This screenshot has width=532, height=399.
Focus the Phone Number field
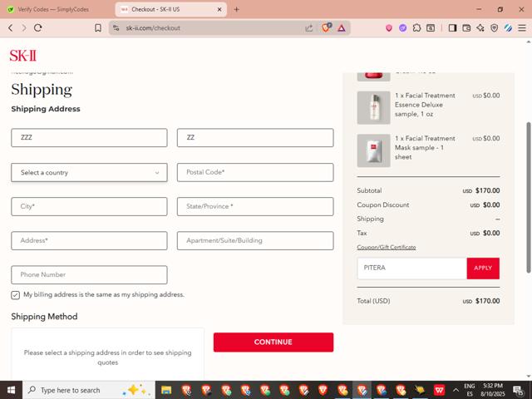point(89,275)
